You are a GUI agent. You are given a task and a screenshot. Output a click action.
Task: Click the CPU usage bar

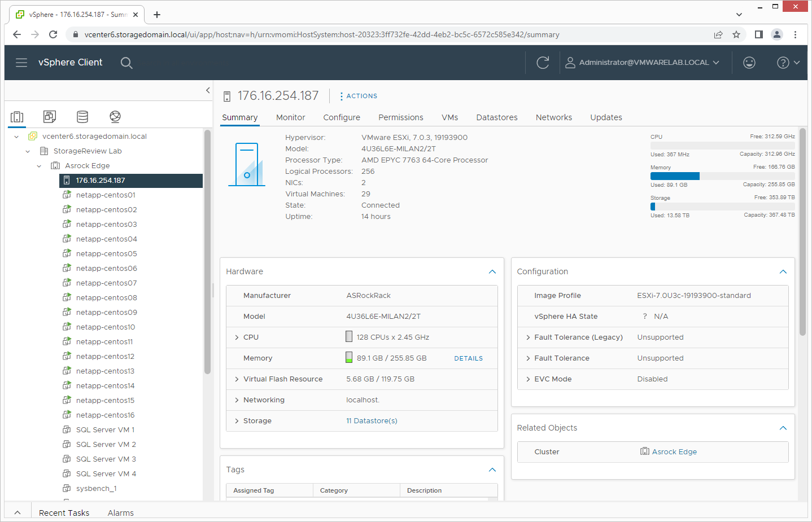tap(723, 146)
